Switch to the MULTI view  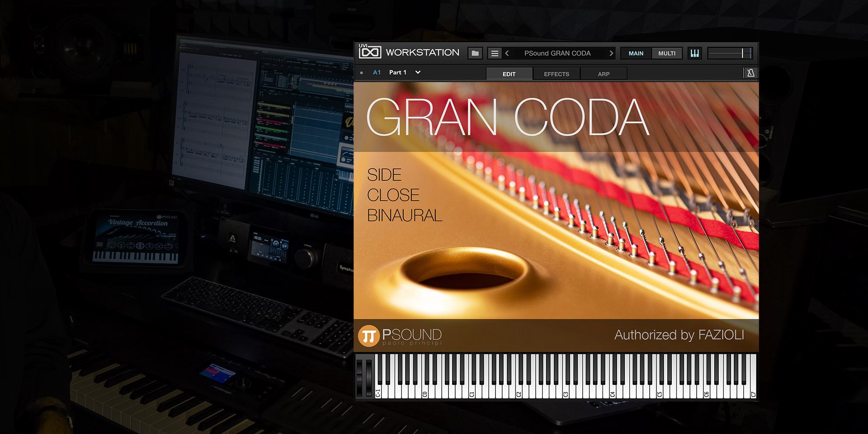coord(667,53)
